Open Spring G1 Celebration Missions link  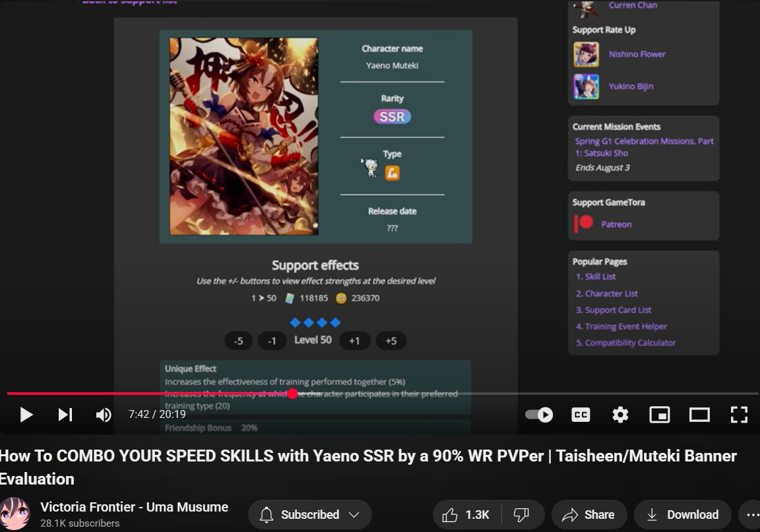(644, 147)
